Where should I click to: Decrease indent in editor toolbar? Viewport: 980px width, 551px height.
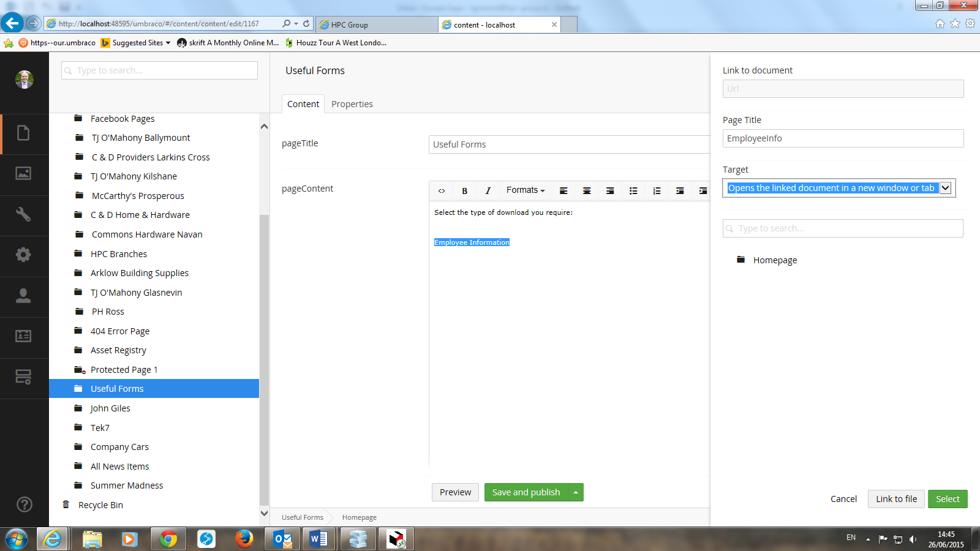click(x=680, y=191)
